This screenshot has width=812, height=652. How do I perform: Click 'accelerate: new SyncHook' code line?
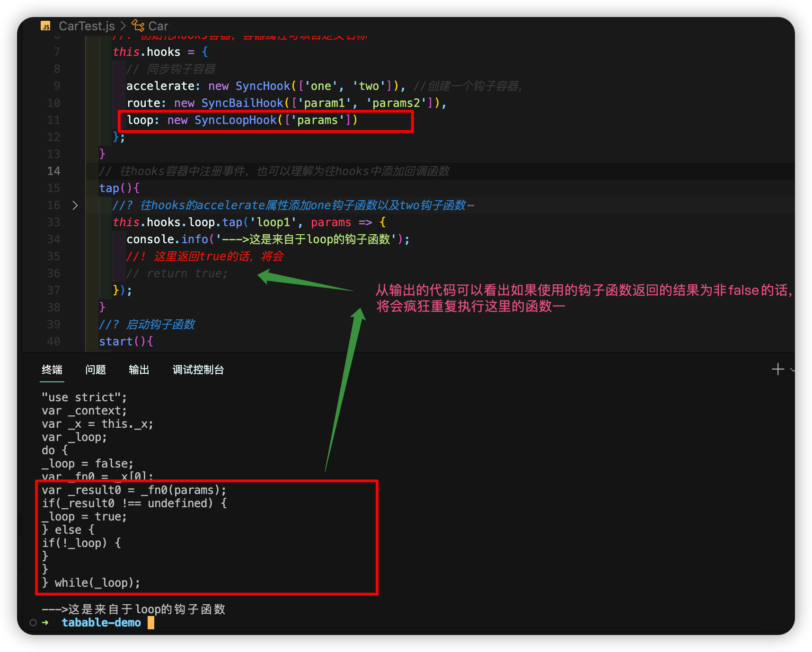point(266,86)
